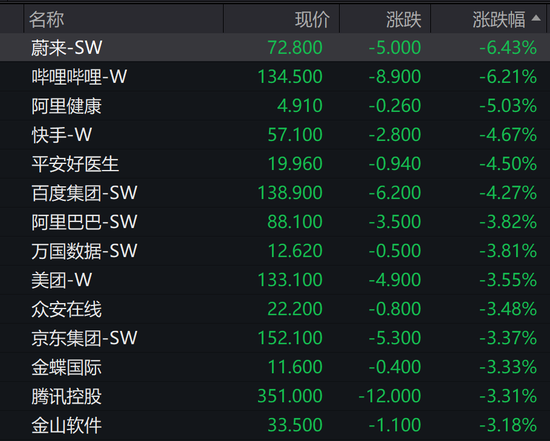The height and width of the screenshot is (441, 550).
Task: Click the -4.27% percentage cell
Action: (508, 193)
